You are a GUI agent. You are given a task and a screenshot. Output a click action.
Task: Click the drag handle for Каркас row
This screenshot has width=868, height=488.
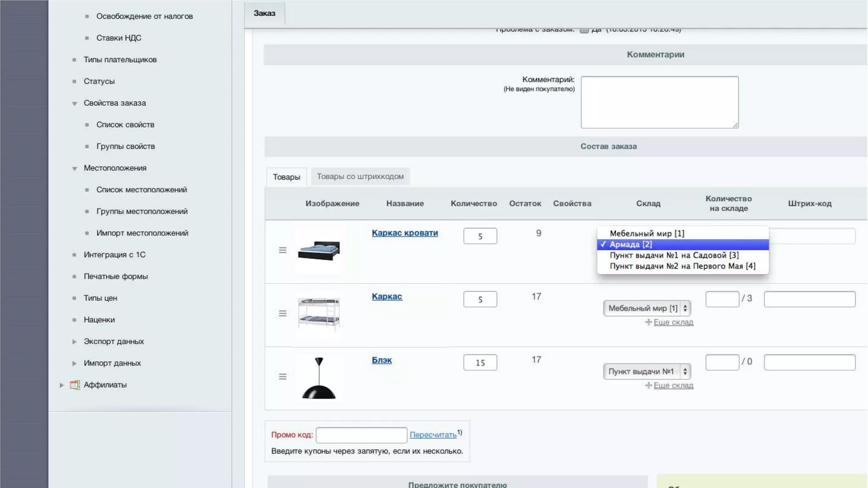click(283, 313)
